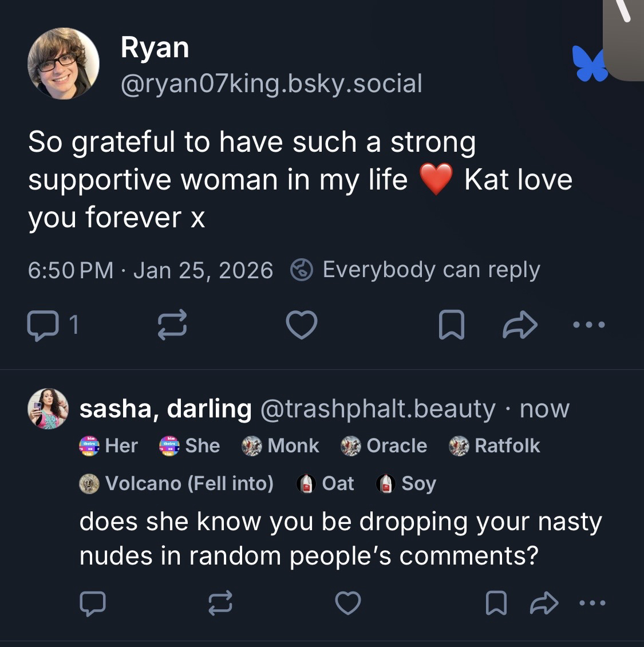Click the 'Ratfolk' label badge
644x647 pixels.
(495, 445)
